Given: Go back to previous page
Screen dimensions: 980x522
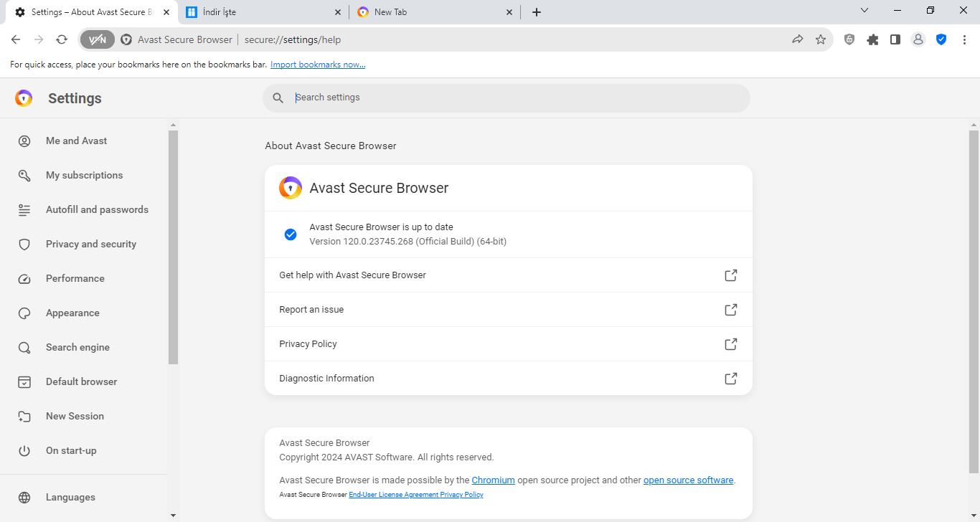Looking at the screenshot, I should (16, 39).
